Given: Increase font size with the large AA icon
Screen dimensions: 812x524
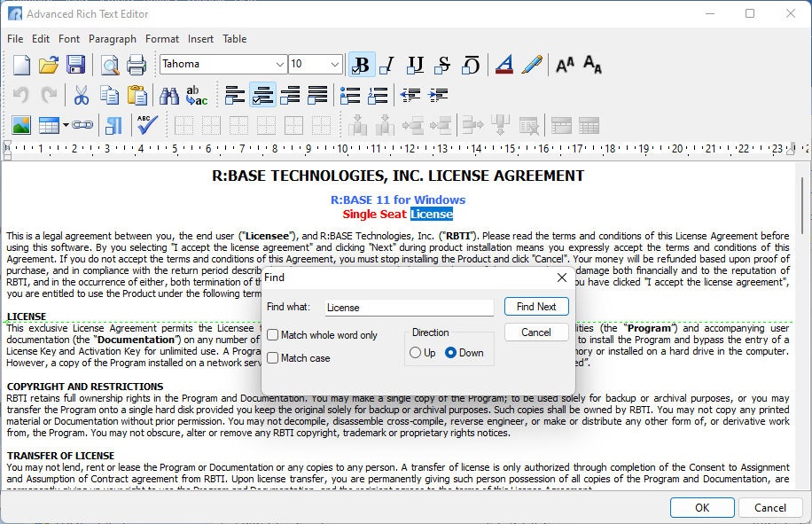Looking at the screenshot, I should coord(565,65).
